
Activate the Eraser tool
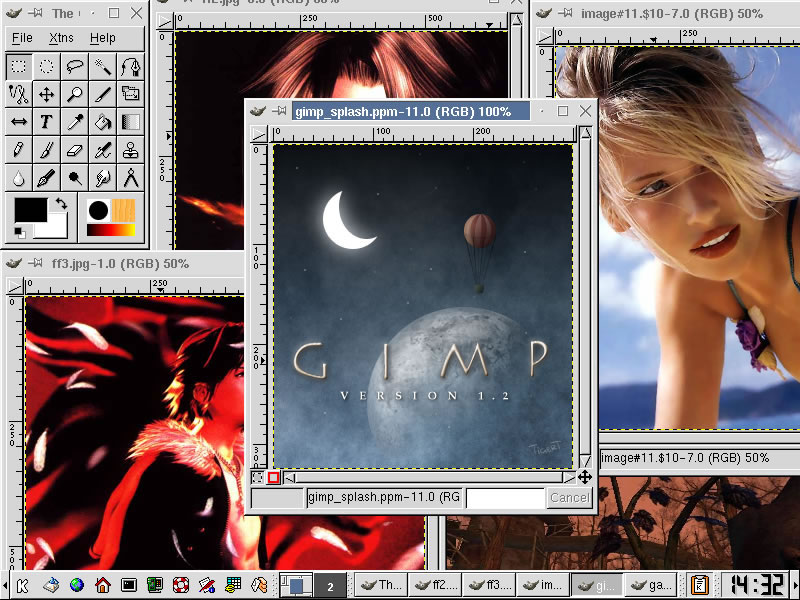coord(74,150)
